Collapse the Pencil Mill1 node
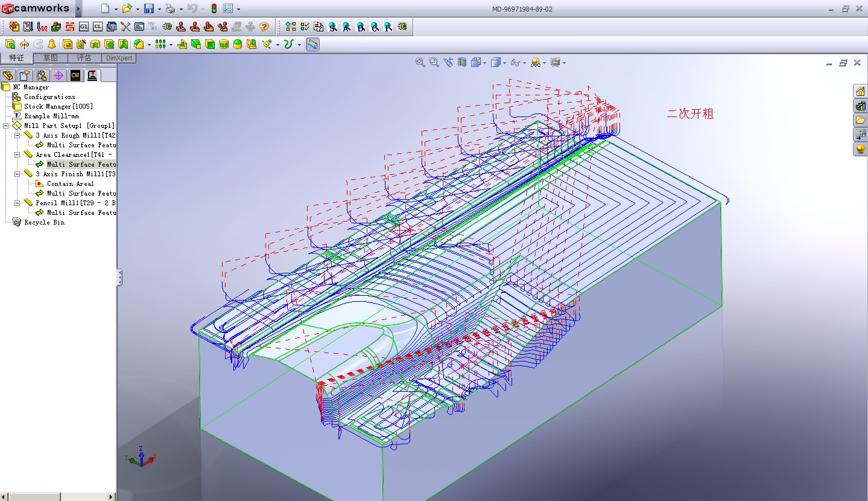The image size is (868, 501). [x=17, y=203]
